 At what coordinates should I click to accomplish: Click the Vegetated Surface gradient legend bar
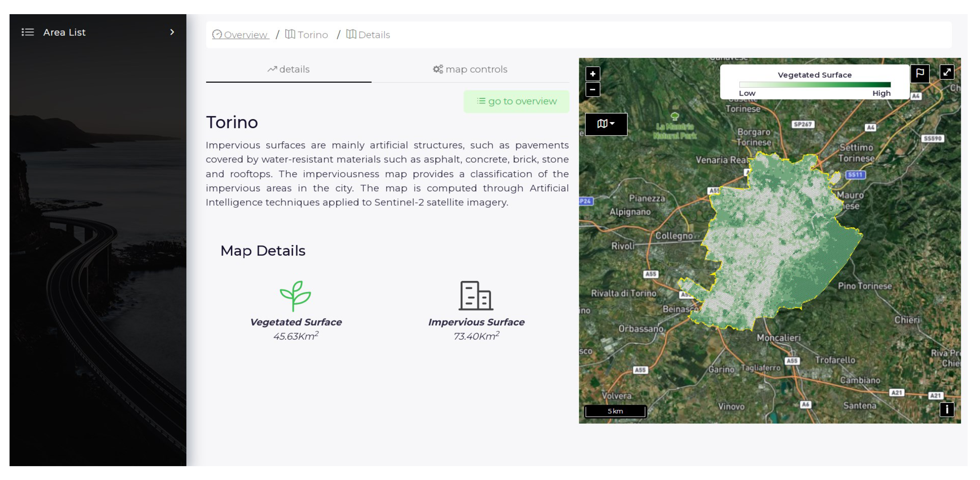pos(814,85)
